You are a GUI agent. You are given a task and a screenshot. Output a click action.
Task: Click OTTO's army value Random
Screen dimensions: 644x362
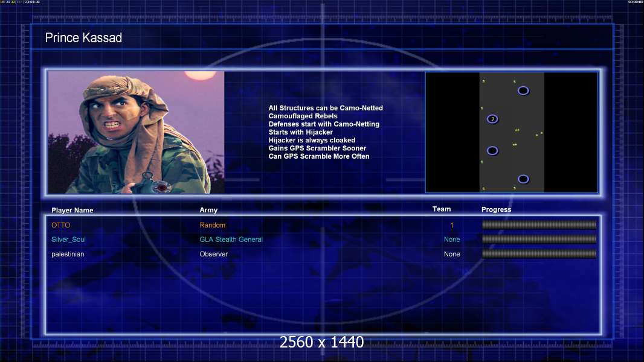click(212, 225)
